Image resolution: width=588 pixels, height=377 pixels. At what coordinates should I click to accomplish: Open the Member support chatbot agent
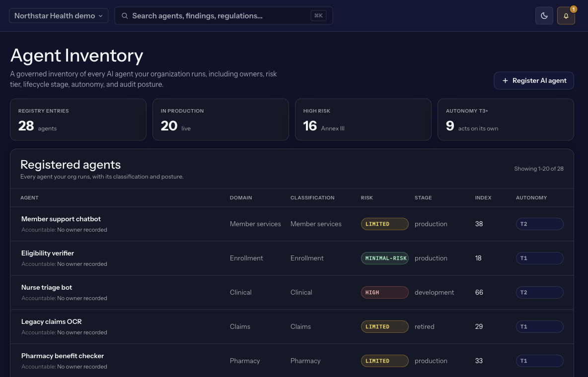tap(61, 219)
